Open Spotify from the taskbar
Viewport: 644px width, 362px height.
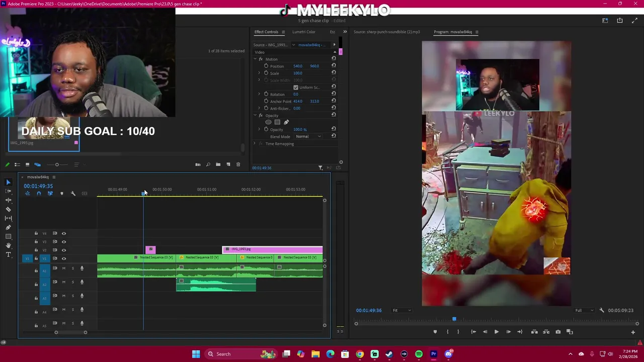[x=419, y=354]
